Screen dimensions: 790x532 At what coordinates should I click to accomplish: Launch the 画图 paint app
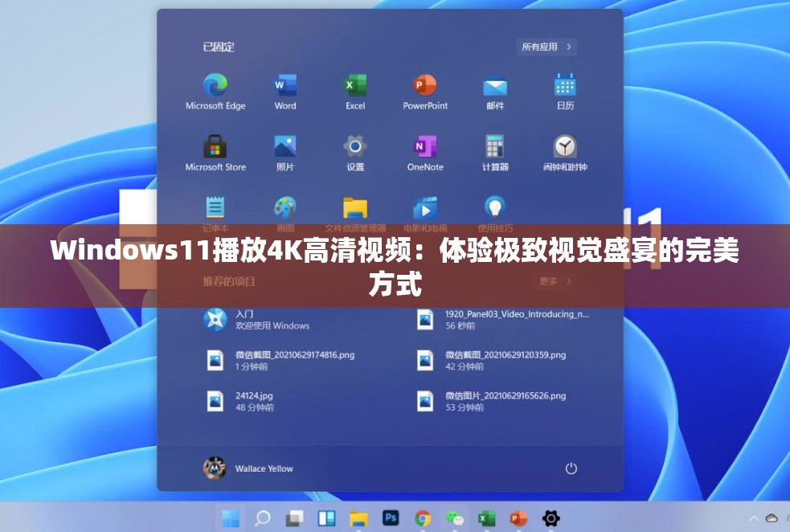[285, 214]
